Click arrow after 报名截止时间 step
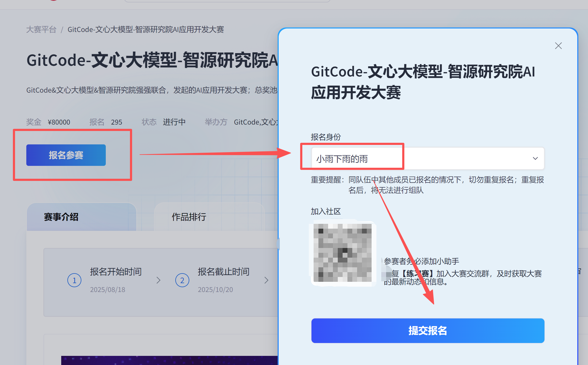 point(266,280)
